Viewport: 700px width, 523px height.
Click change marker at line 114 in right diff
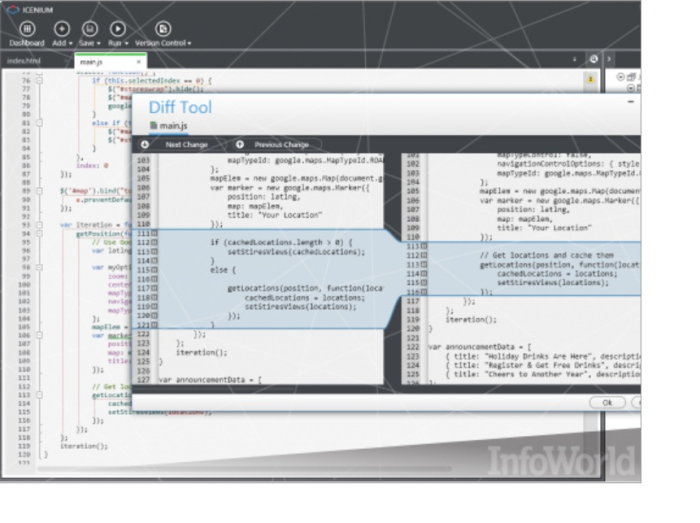(x=424, y=274)
